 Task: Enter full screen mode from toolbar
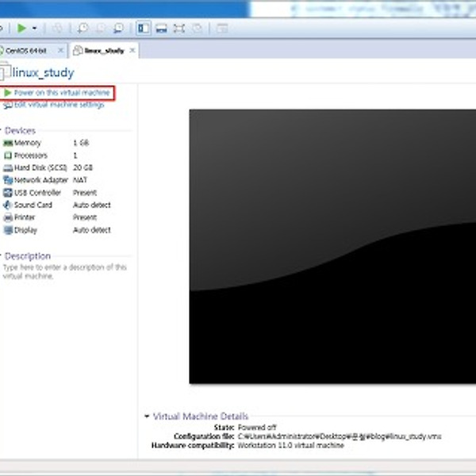179,28
